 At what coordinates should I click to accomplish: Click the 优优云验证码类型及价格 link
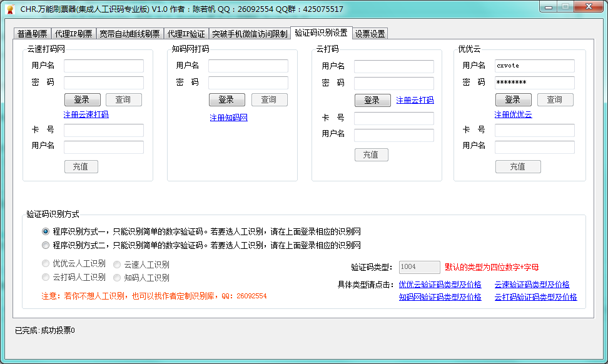440,285
